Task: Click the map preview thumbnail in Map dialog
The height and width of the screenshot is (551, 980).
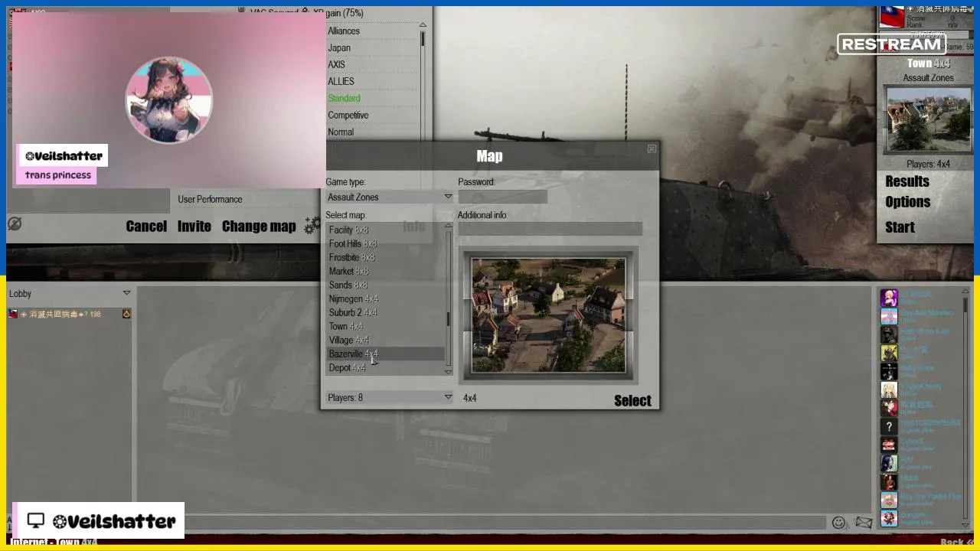Action: [x=548, y=315]
